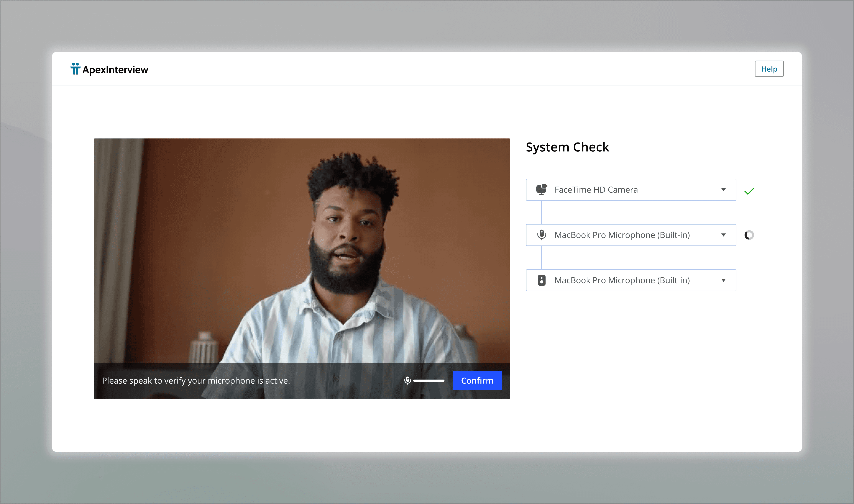The width and height of the screenshot is (854, 504).
Task: Click the camera icon in first dropdown
Action: click(542, 190)
